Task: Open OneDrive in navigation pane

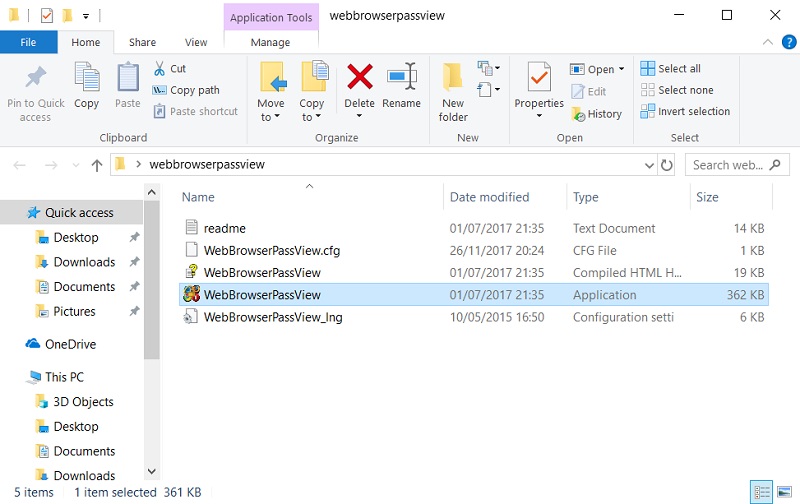Action: (x=70, y=344)
